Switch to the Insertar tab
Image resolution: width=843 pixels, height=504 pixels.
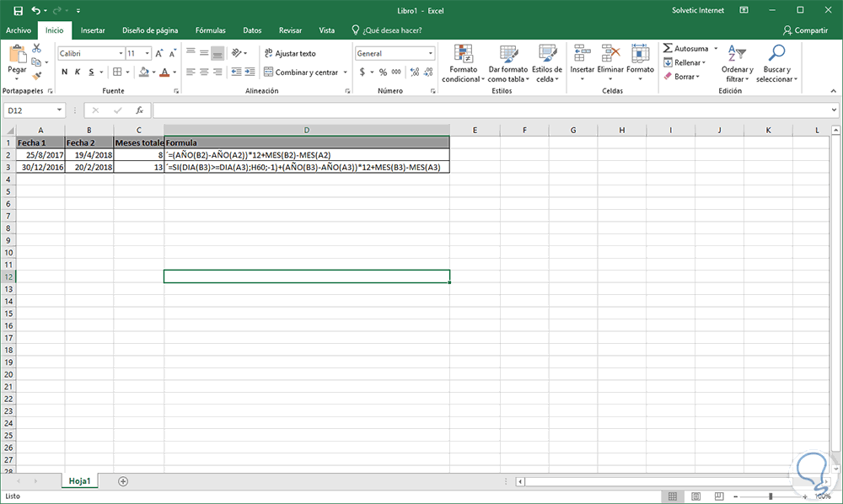click(x=93, y=30)
